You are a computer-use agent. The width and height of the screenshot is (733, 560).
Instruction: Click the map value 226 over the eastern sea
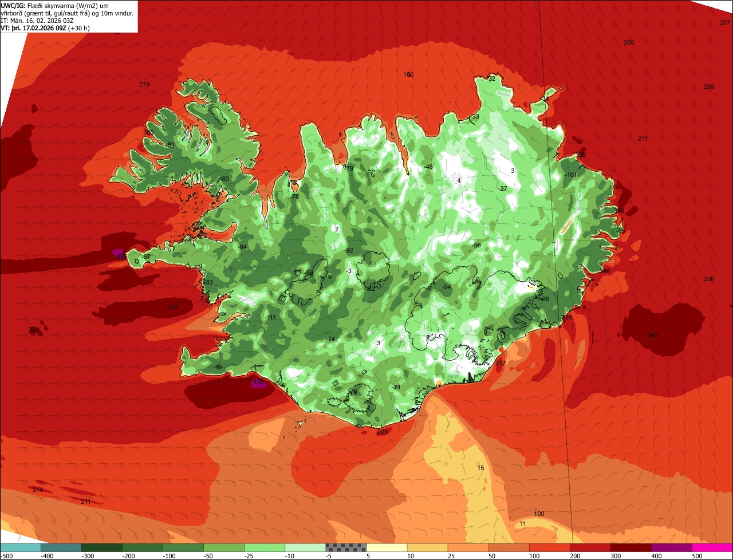(709, 279)
